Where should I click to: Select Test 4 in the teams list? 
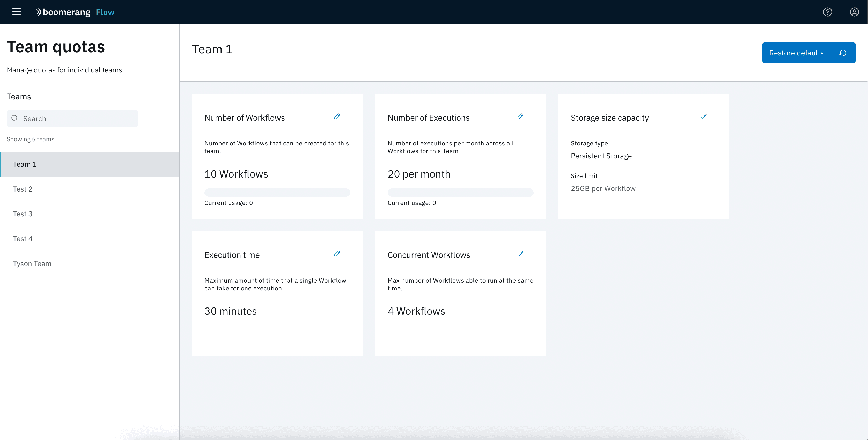point(90,239)
